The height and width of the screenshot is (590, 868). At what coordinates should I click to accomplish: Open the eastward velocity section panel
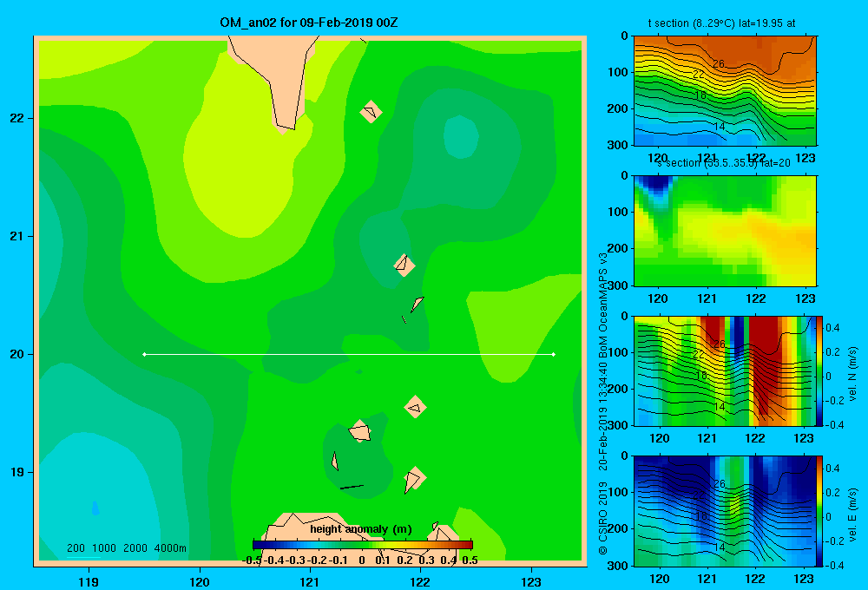(x=725, y=511)
